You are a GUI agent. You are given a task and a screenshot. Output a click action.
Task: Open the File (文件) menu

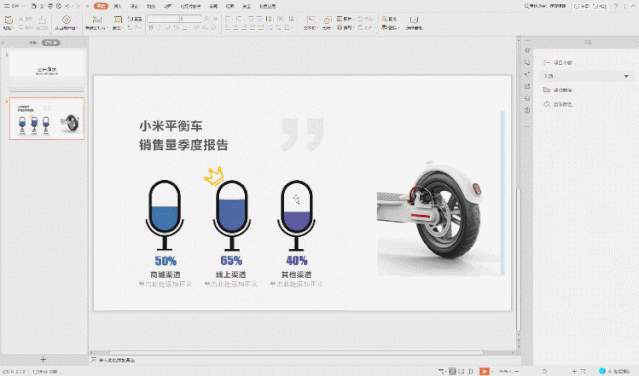[14, 6]
